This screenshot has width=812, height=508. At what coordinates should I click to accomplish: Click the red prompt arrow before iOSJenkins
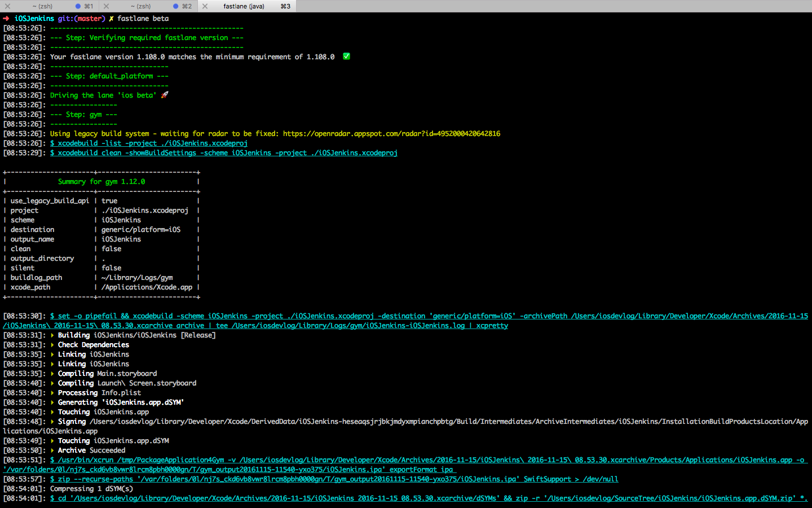point(6,19)
